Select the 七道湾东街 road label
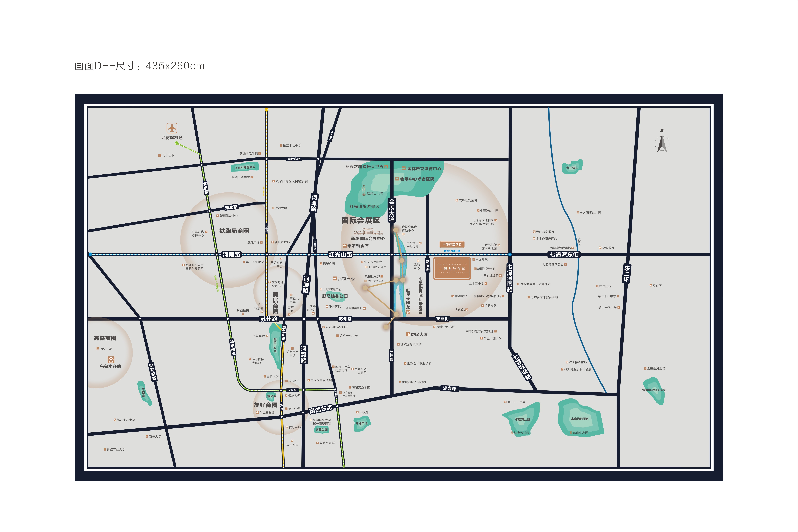This screenshot has height=532, width=798. coord(564,255)
